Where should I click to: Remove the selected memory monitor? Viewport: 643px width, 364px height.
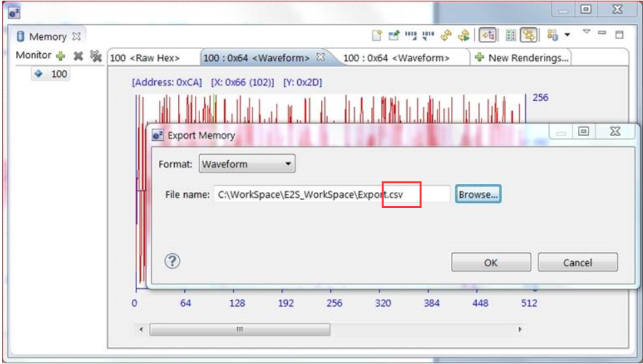[78, 56]
